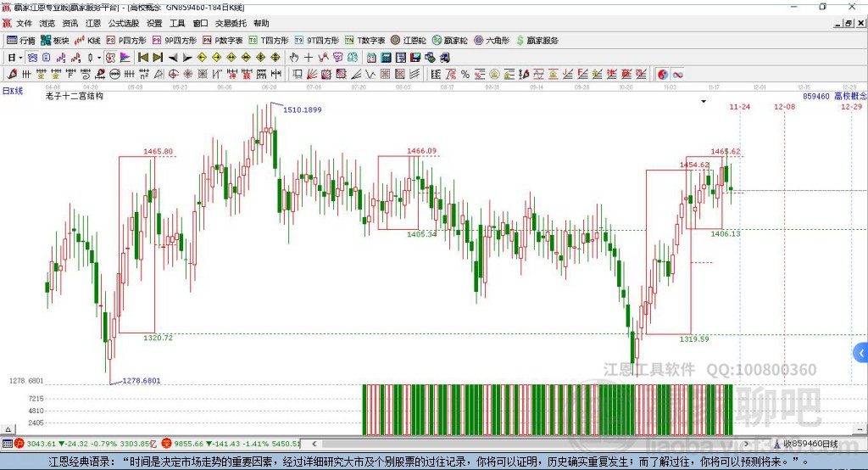Click the first yellow diamond arrow icon

[202, 58]
